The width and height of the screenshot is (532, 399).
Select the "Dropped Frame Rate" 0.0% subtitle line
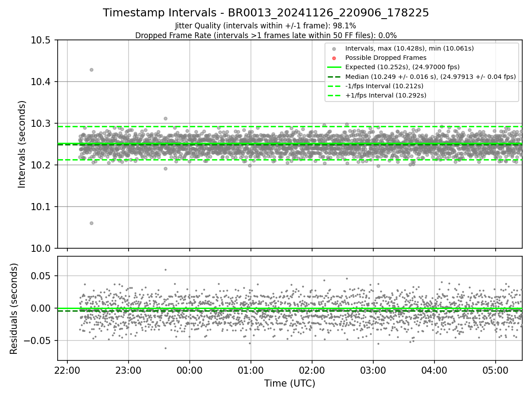click(x=266, y=35)
